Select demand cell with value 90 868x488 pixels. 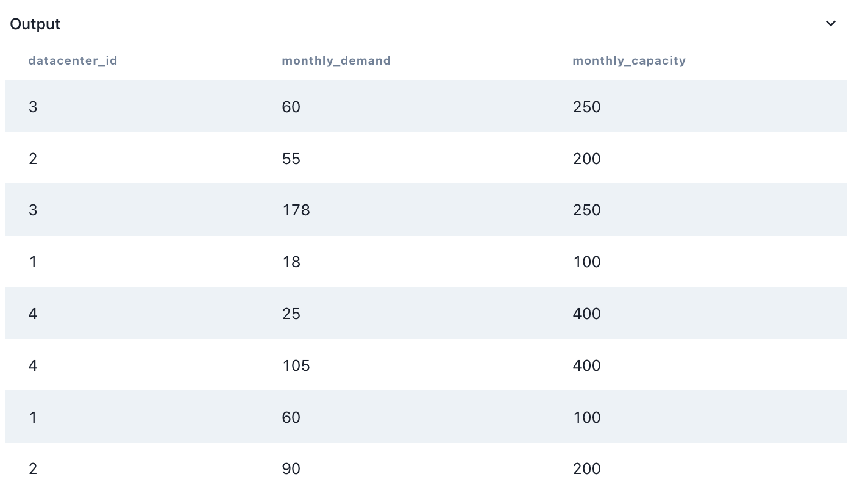[x=291, y=468]
